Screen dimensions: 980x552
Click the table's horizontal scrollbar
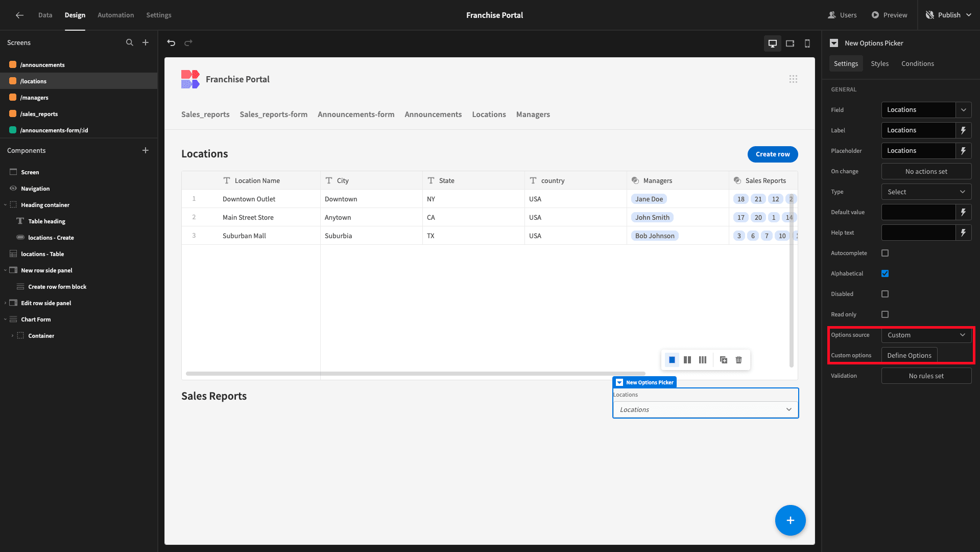coord(415,374)
